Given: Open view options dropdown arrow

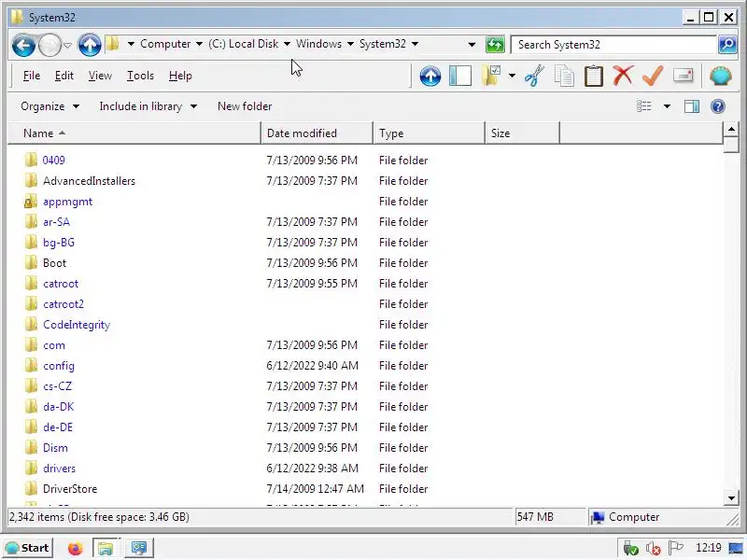Looking at the screenshot, I should 667,106.
